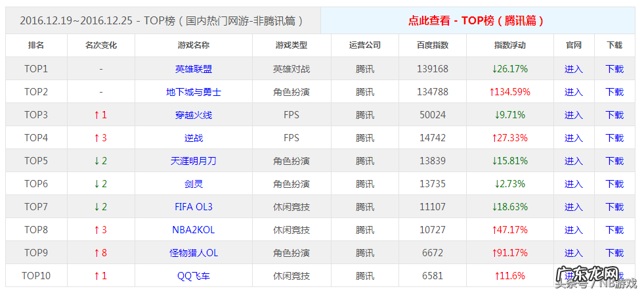644x293 pixels.
Task: Click the 139168 Baidu index value
Action: 433,69
